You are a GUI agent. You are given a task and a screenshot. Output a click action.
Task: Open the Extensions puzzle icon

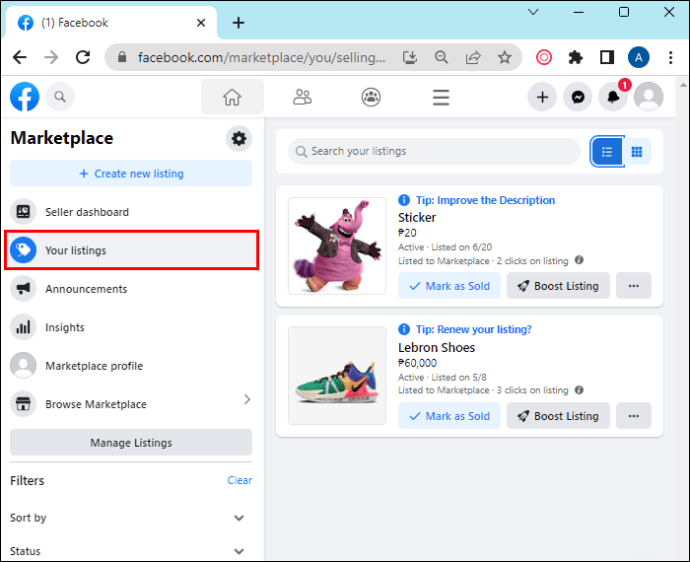point(575,57)
